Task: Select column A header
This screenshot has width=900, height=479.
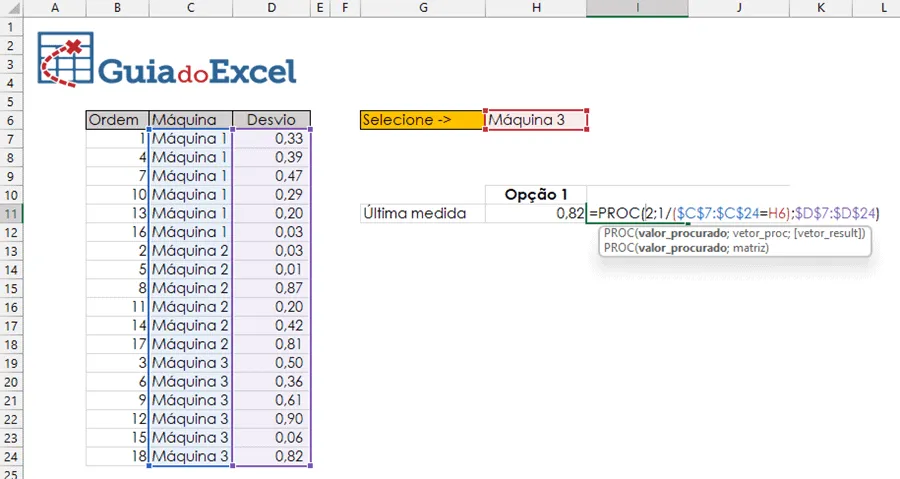Action: [55, 8]
